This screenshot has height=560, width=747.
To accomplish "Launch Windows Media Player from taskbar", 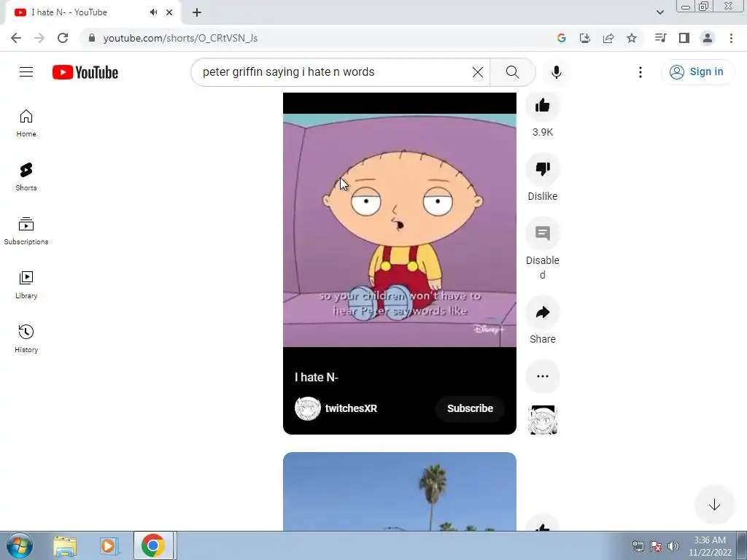I will (x=109, y=545).
